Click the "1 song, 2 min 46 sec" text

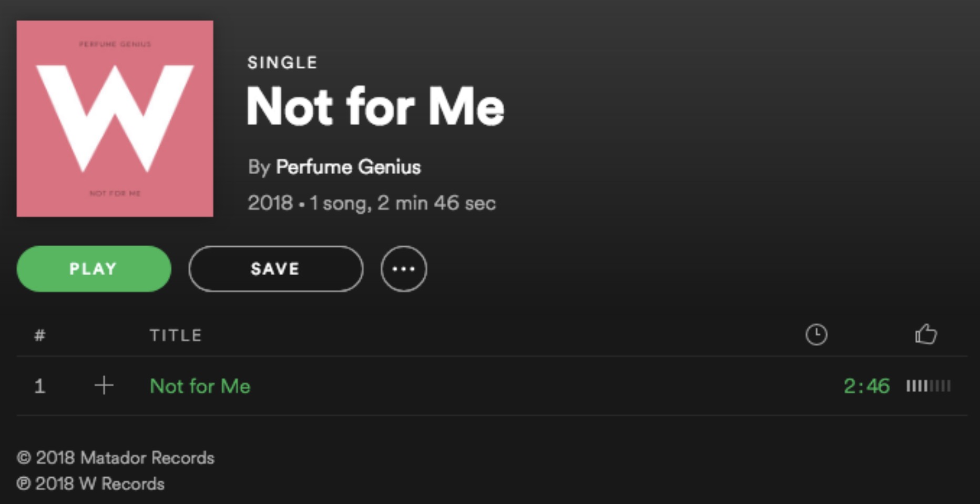[x=403, y=203]
